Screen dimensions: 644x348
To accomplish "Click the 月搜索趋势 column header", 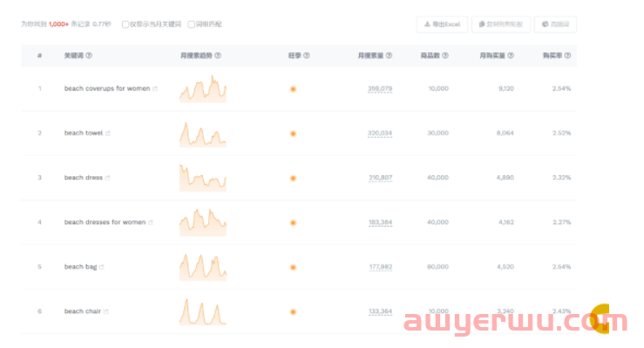I will [x=196, y=56].
